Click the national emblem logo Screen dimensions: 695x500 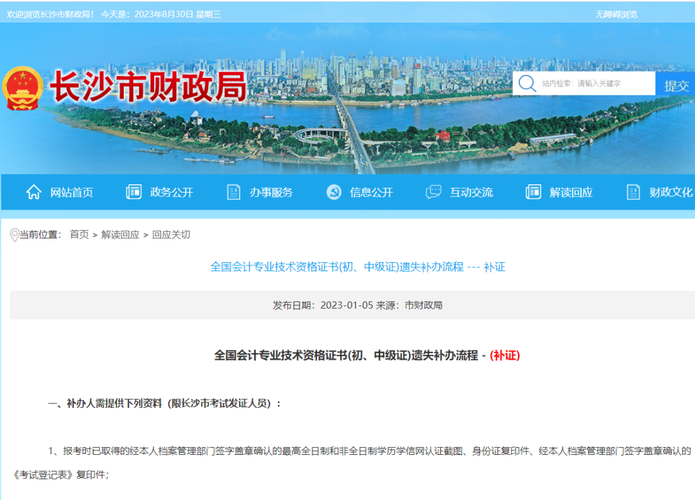point(22,92)
